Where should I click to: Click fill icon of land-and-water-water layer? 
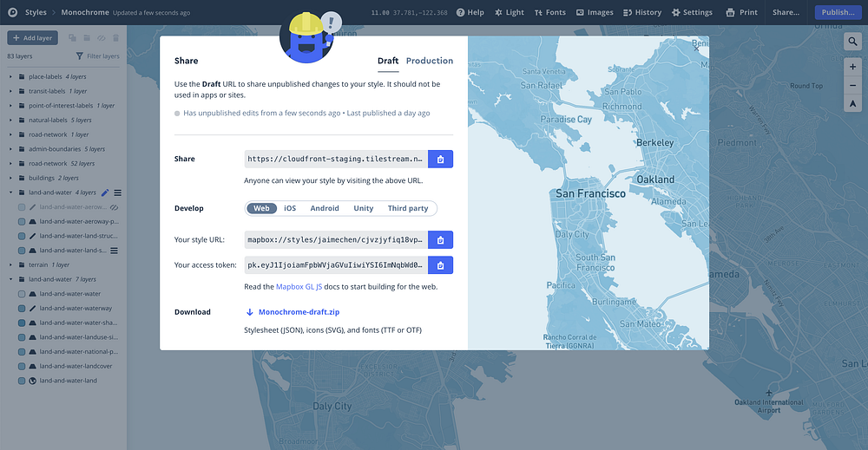pos(33,294)
